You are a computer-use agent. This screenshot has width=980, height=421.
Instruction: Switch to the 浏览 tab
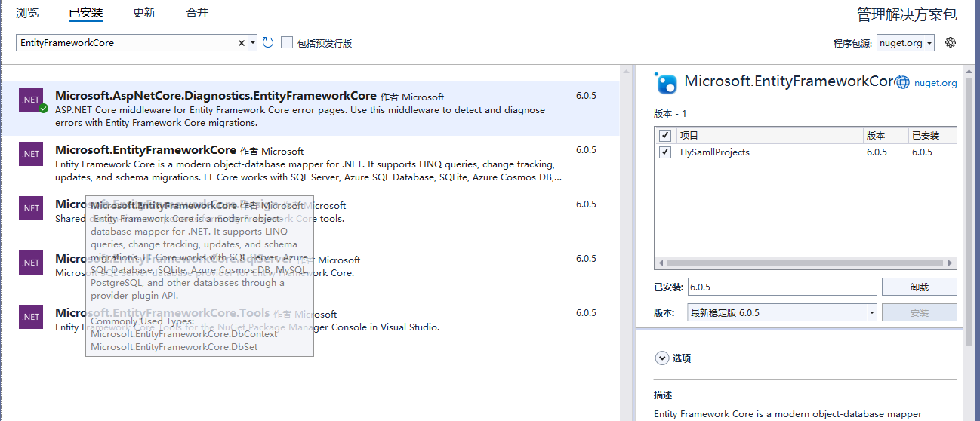(27, 13)
